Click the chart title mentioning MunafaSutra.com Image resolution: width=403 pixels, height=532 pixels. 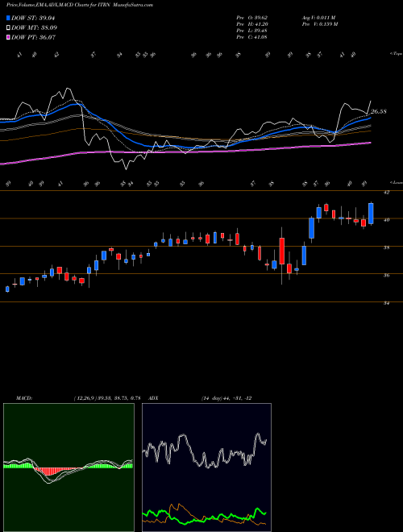coord(80,5)
